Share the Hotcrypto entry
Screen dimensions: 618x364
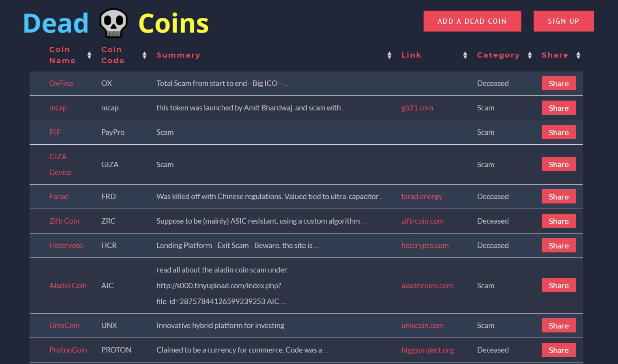click(558, 245)
